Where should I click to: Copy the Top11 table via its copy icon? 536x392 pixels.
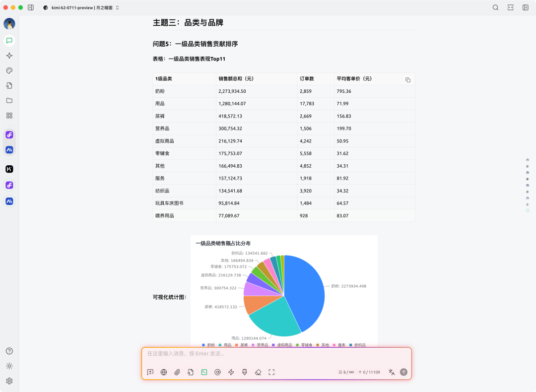pos(407,79)
